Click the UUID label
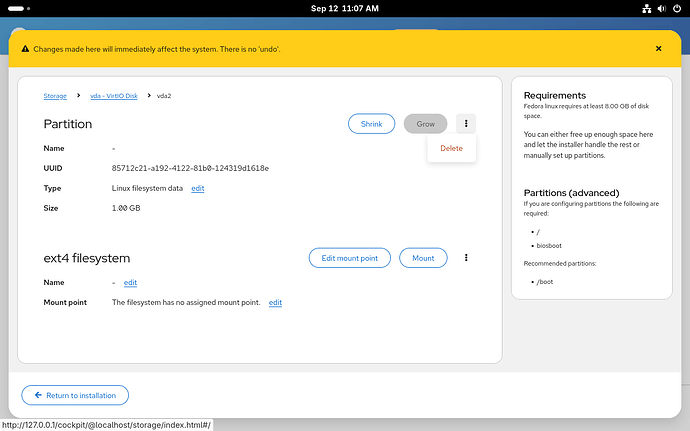Image resolution: width=690 pixels, height=431 pixels. [53, 168]
